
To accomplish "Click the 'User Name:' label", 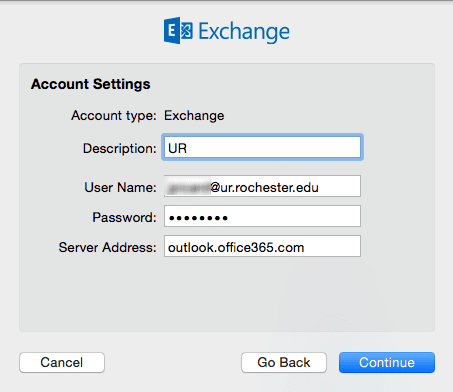I will point(120,187).
